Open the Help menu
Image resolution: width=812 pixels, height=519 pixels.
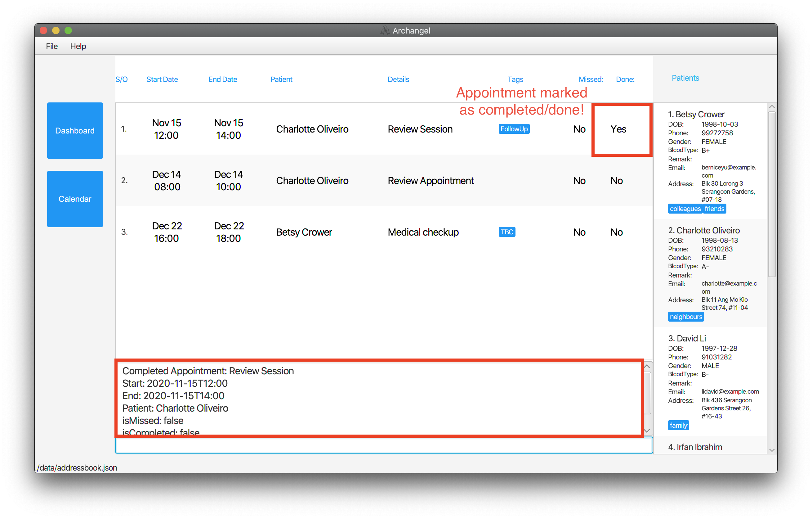pyautogui.click(x=78, y=46)
